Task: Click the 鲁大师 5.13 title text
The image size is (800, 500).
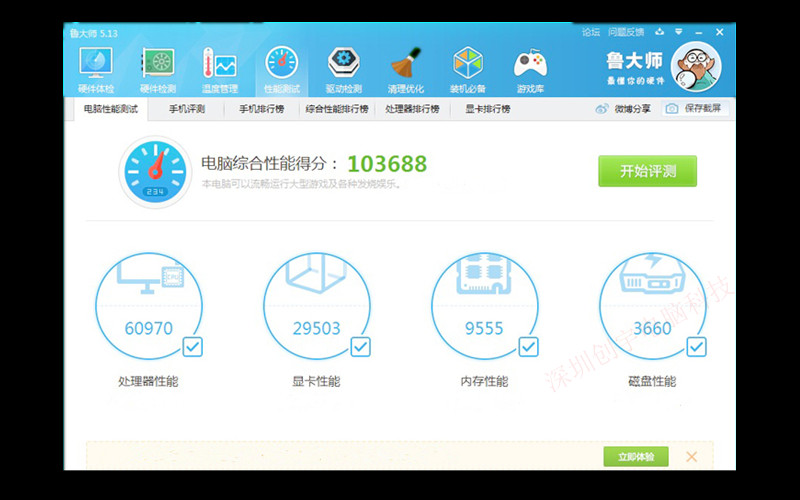Action: [x=94, y=33]
